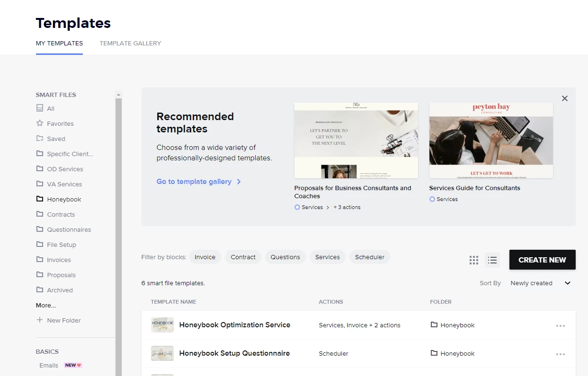Screen dimensions: 588x376
Task: Click the Sort By dropdown arrow
Action: coord(568,283)
